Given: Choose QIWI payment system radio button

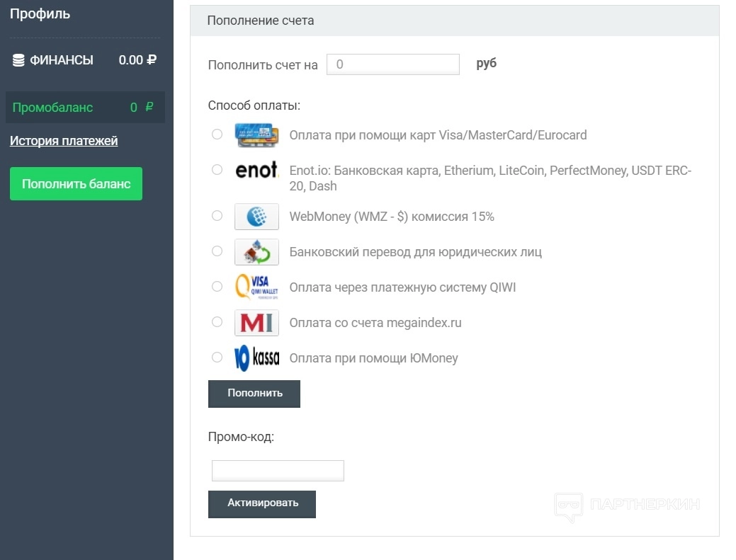Looking at the screenshot, I should [217, 287].
